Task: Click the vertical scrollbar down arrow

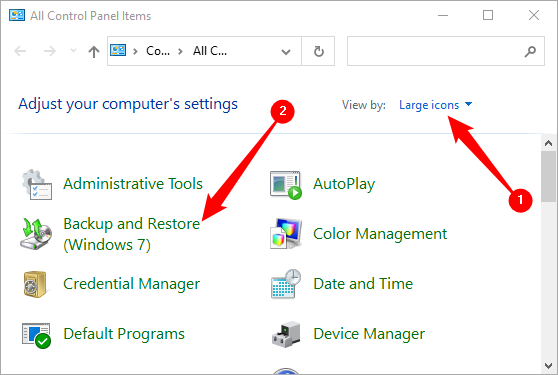Action: click(x=548, y=365)
